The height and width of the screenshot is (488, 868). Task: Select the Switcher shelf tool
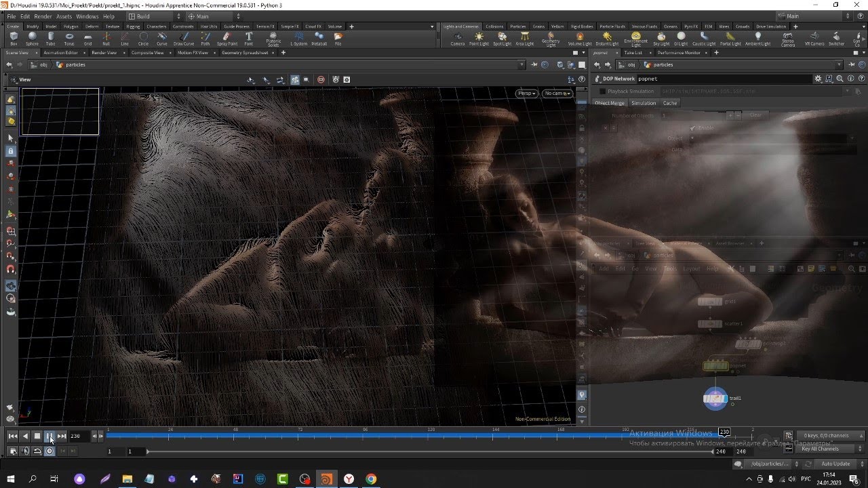[x=836, y=39]
